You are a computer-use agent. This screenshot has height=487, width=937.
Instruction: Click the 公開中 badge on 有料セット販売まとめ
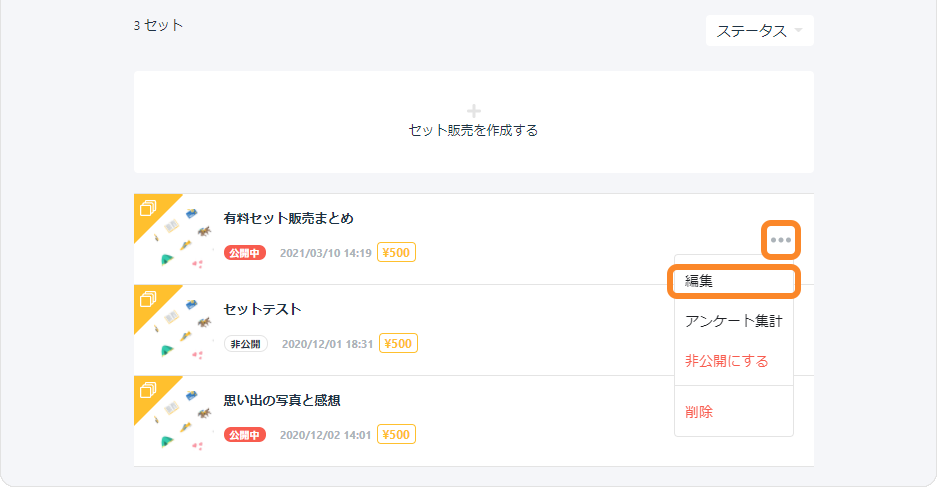[x=245, y=253]
